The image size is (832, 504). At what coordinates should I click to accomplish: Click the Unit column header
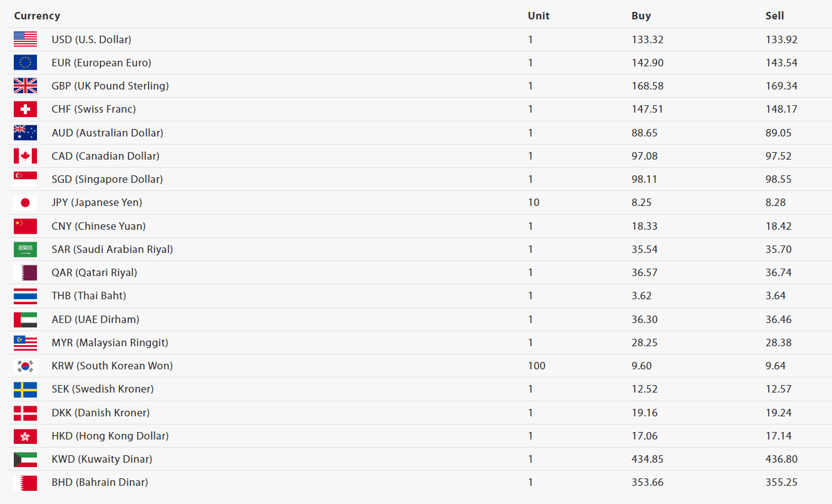pos(538,16)
